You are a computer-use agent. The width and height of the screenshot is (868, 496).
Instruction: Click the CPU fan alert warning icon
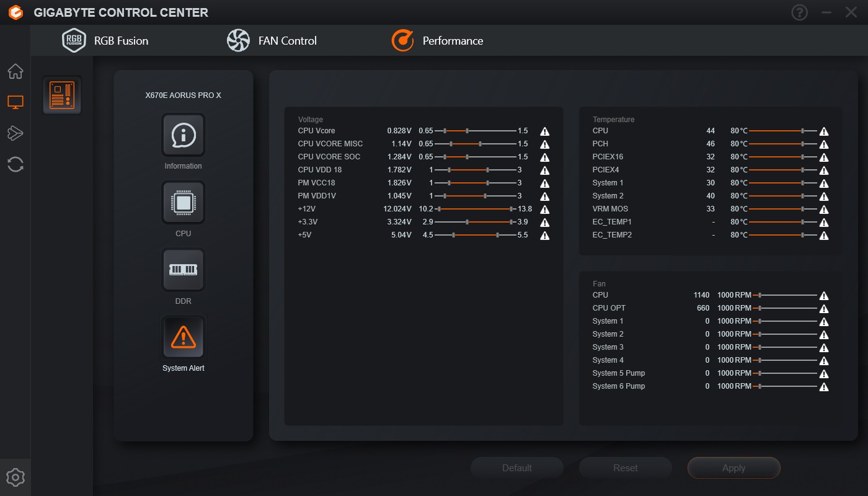pyautogui.click(x=824, y=296)
